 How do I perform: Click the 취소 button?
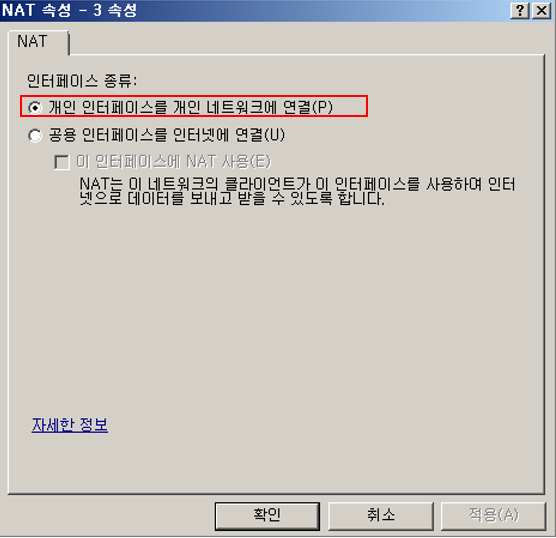point(380,516)
